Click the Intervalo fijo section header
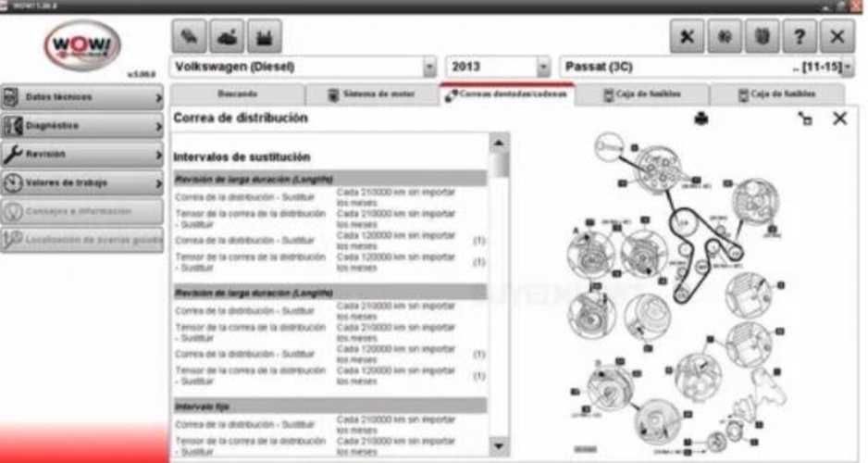 click(330, 407)
